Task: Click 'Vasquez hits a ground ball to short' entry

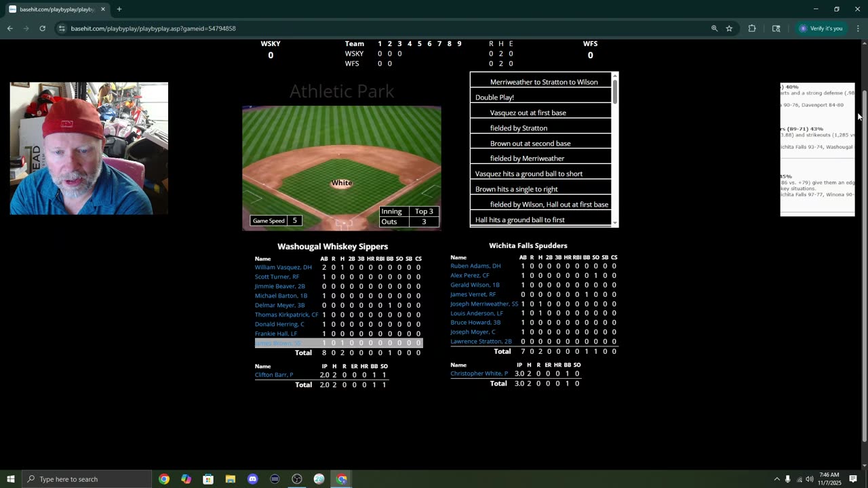Action: [540, 174]
